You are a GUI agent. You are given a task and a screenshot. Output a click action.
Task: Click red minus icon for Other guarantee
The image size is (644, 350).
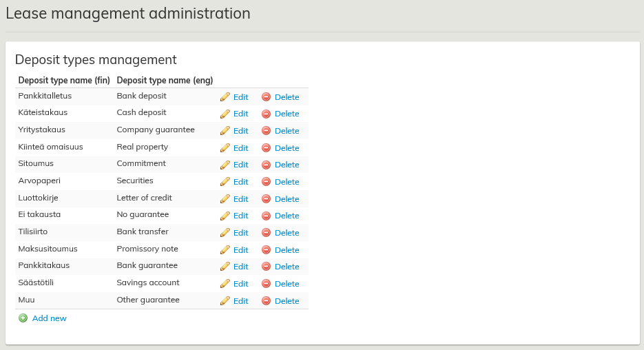coord(266,301)
